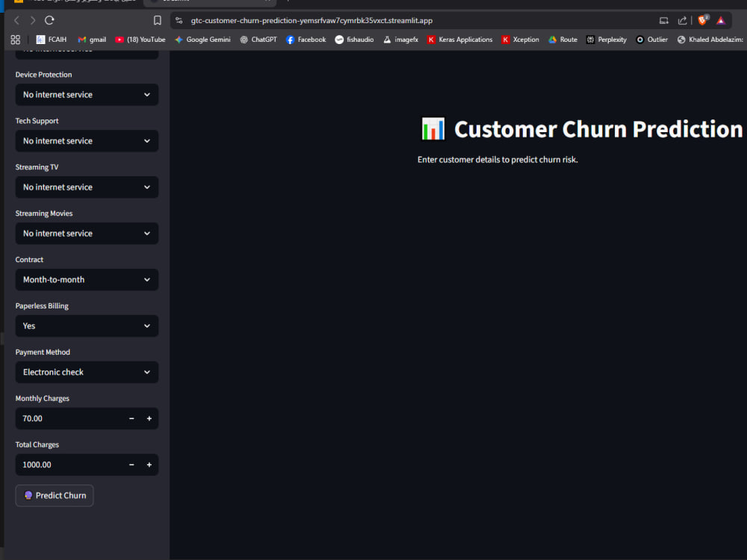Click the Predict Churn button
This screenshot has width=747, height=560.
(x=55, y=495)
